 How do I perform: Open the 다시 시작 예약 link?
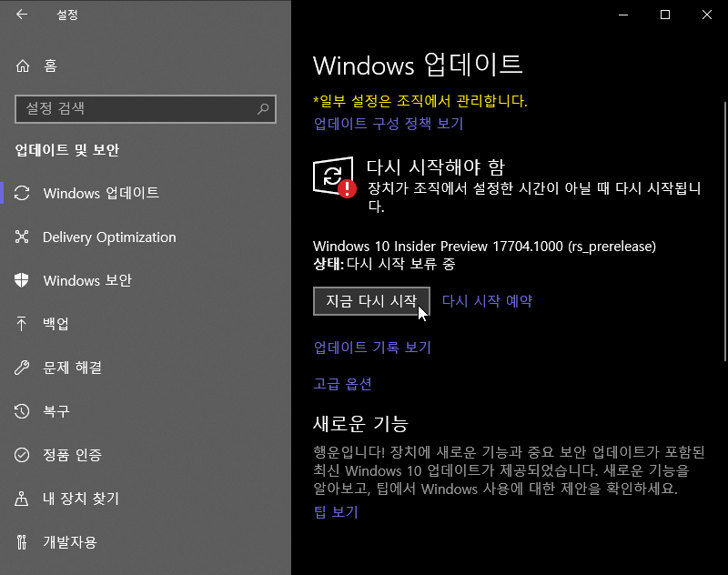[487, 301]
